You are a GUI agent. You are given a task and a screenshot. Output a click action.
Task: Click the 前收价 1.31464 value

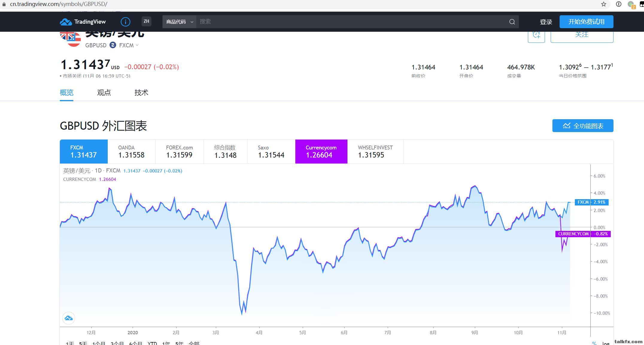point(423,67)
